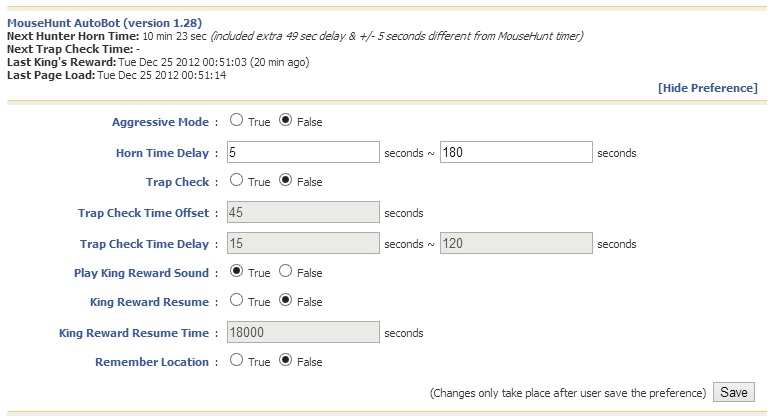774x420 pixels.
Task: Click the Trap Check Time Offset field
Action: click(x=302, y=212)
